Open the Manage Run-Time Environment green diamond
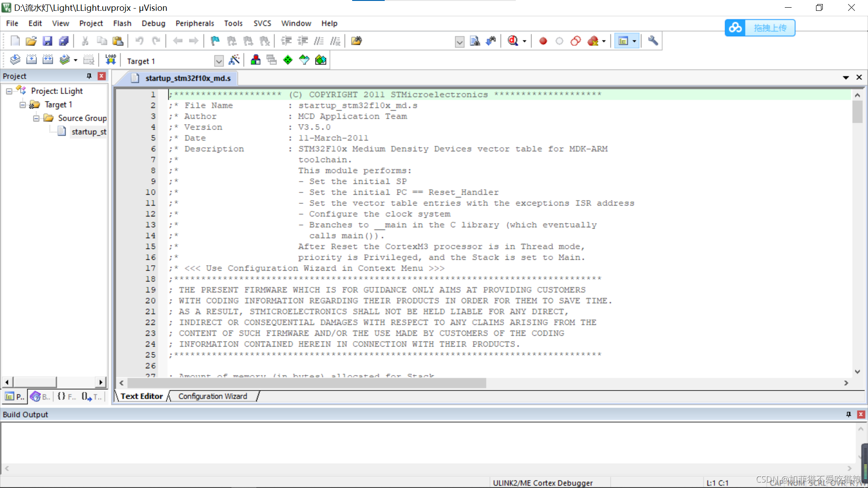This screenshot has height=488, width=868. 288,60
